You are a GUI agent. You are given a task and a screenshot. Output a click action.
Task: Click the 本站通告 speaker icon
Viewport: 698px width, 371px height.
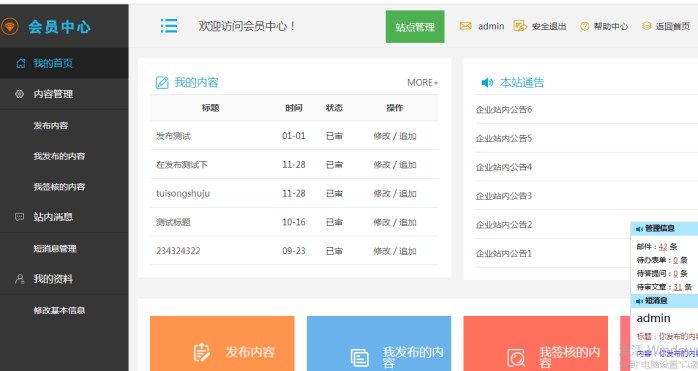tap(487, 82)
